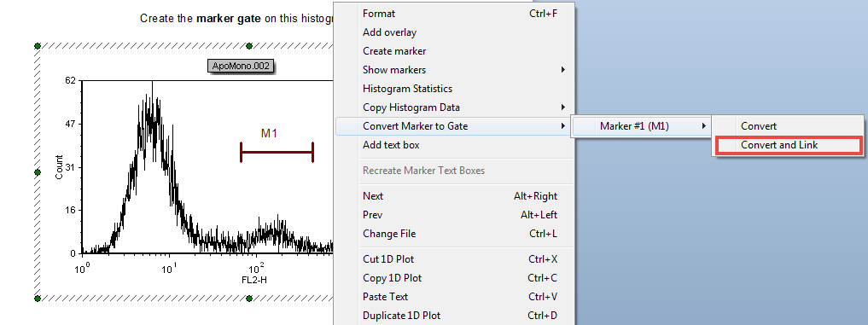Viewport: 868px width, 325px height.
Task: Open the Convert Marker to Gate submenu
Action: [x=454, y=126]
